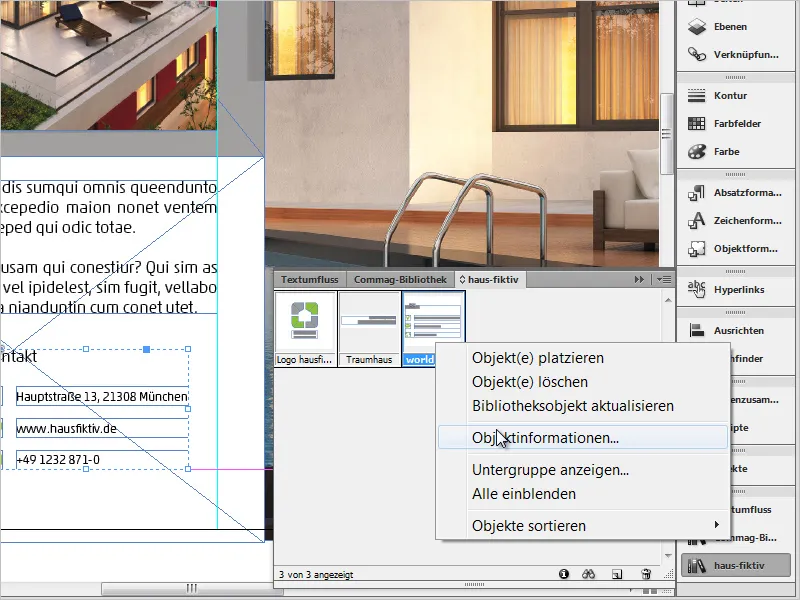Open Objekte sortieren submenu
The image size is (800, 600).
pyautogui.click(x=583, y=526)
